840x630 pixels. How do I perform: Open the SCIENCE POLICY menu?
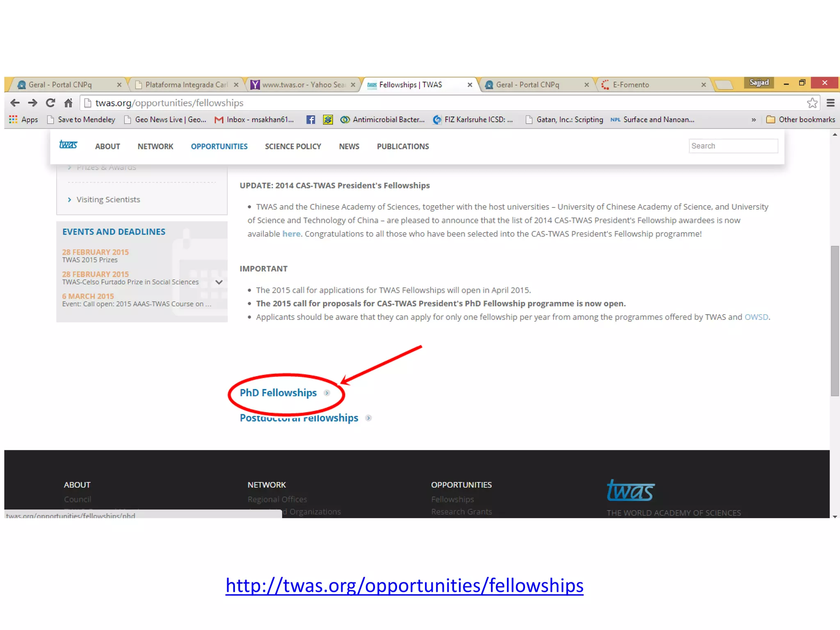[x=293, y=146]
